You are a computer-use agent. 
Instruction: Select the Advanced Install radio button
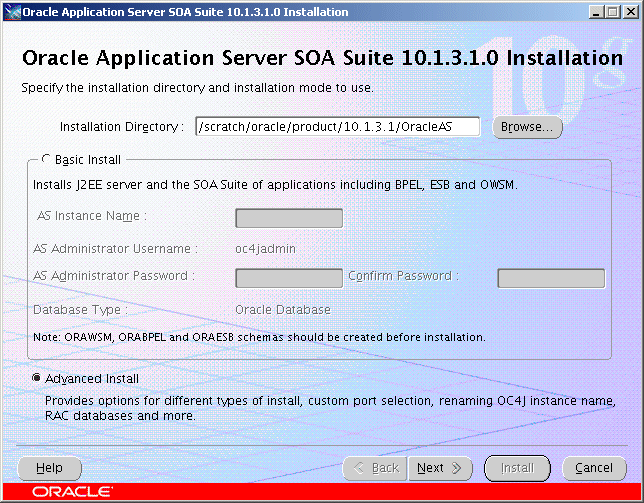point(36,378)
